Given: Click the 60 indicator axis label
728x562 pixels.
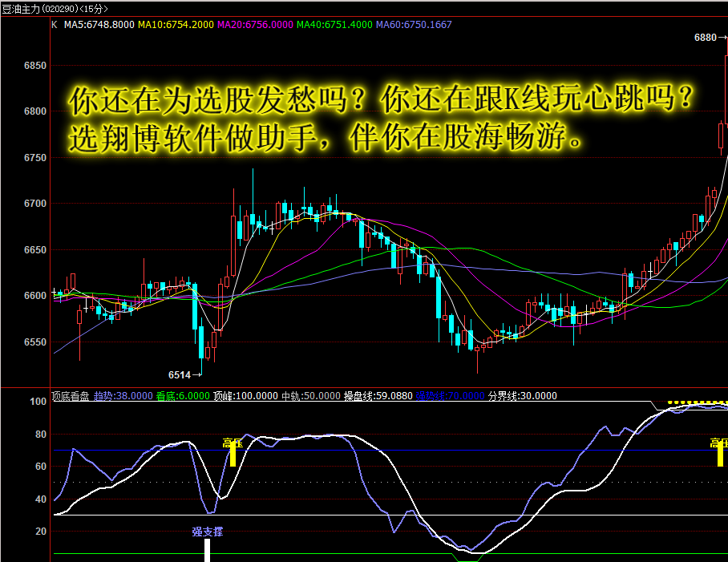Looking at the screenshot, I should click(x=41, y=467).
